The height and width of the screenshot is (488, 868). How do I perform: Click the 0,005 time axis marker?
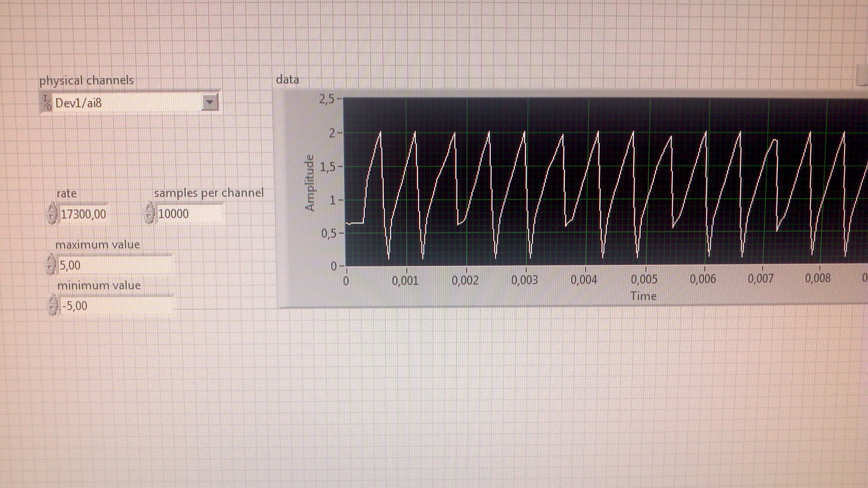pos(644,279)
